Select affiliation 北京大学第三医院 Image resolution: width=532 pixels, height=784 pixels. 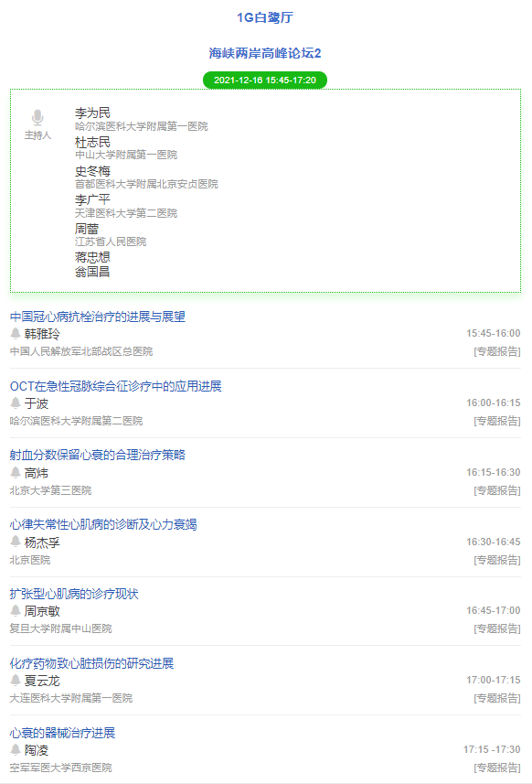(x=50, y=490)
